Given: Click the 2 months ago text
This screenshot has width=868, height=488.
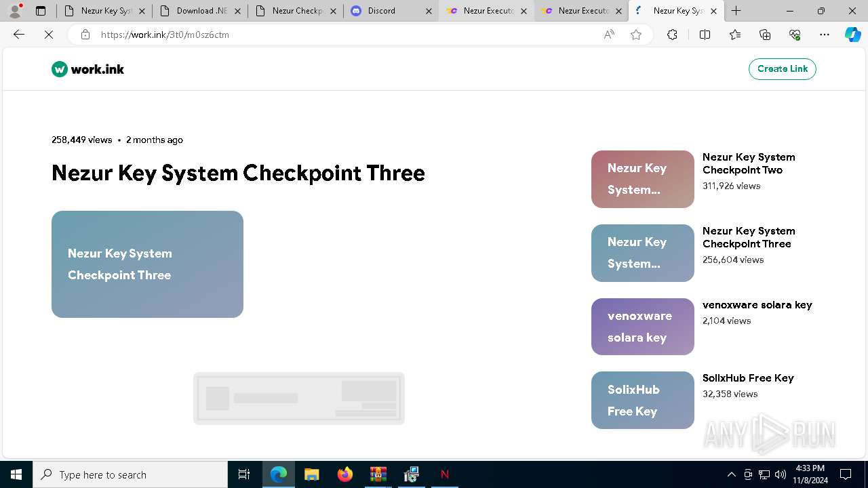Looking at the screenshot, I should pos(155,140).
